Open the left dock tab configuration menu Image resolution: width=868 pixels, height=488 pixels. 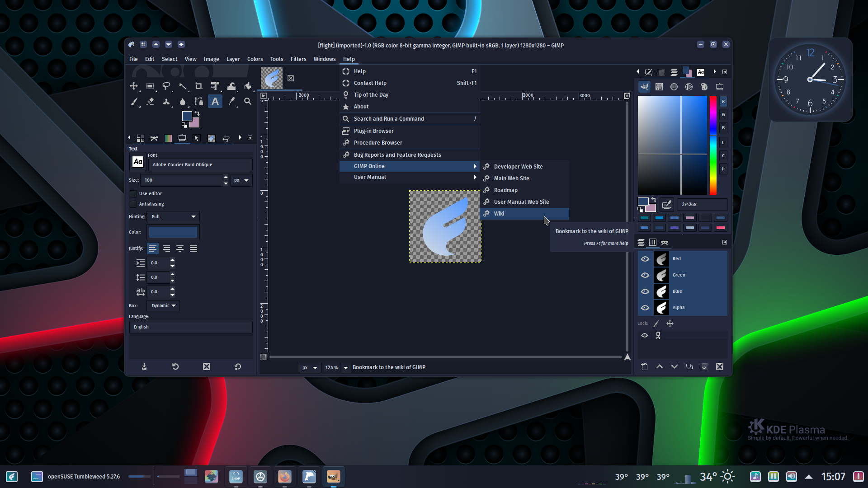(x=250, y=138)
